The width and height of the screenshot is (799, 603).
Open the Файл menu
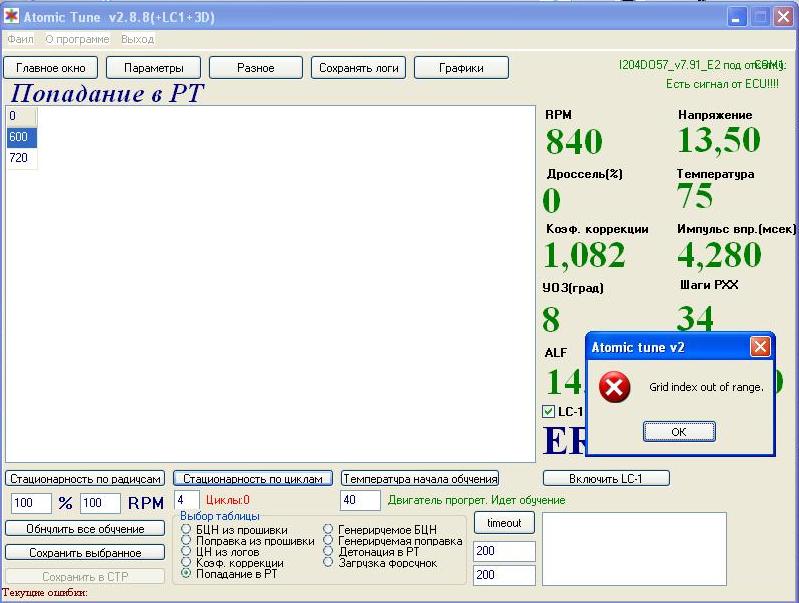coord(20,39)
